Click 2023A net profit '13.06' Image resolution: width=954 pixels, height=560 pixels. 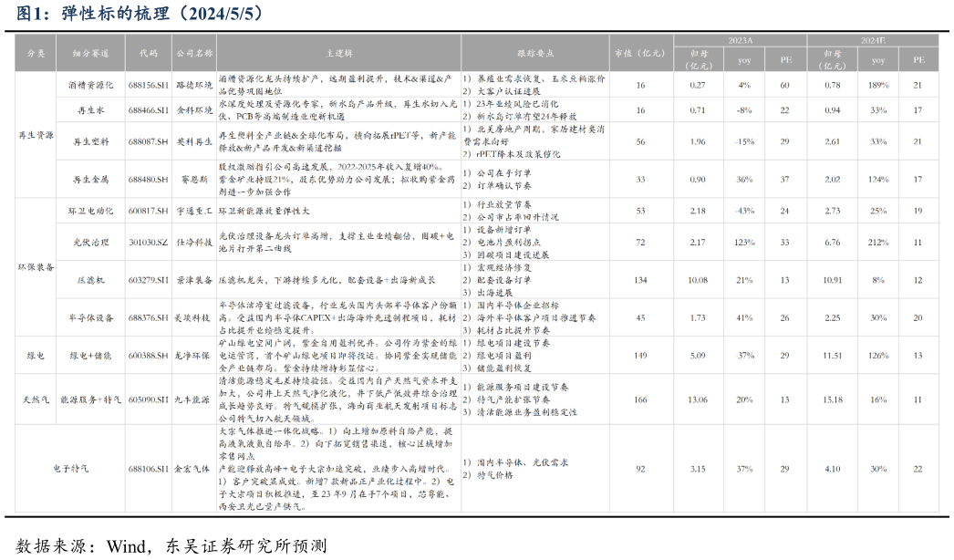pos(698,399)
